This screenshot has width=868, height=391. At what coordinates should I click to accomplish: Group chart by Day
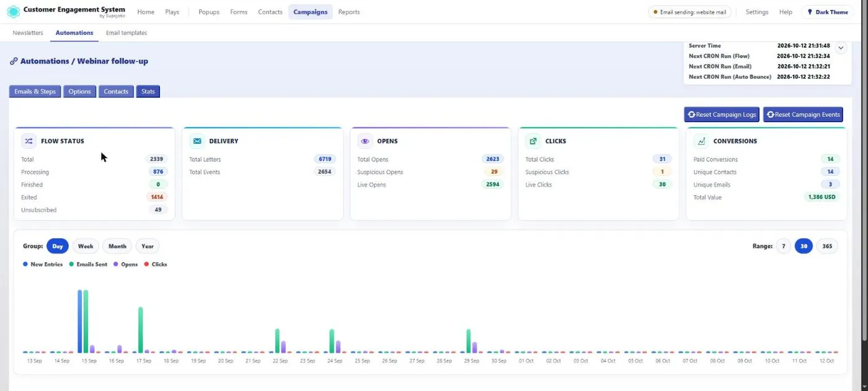58,246
